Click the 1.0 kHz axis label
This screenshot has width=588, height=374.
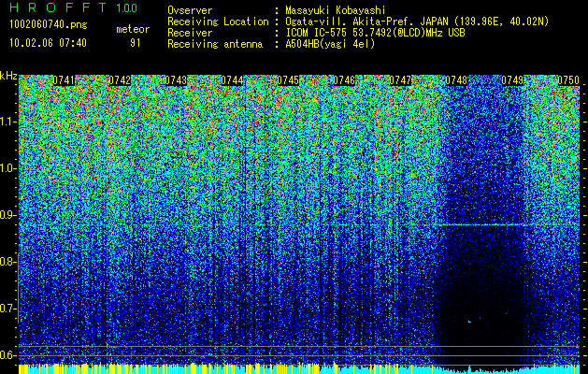pos(7,168)
